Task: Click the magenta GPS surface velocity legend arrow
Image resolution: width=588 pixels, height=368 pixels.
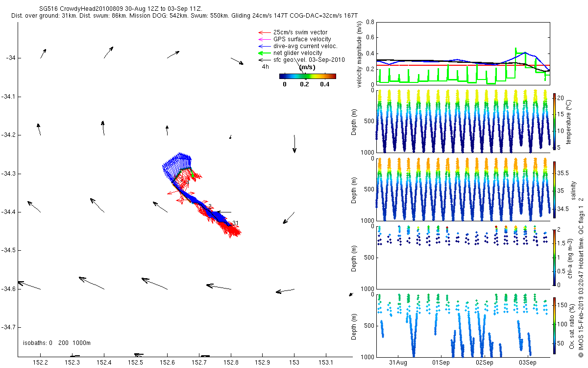Action: point(265,39)
